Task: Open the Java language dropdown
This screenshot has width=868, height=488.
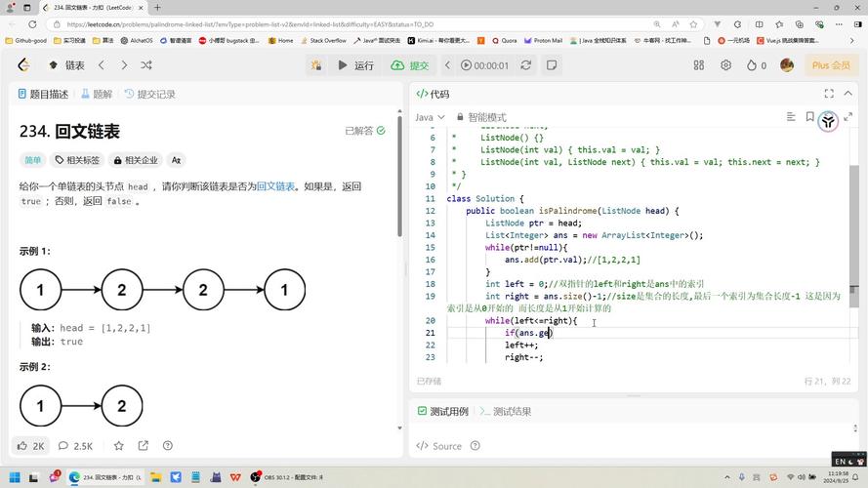Action: point(431,117)
